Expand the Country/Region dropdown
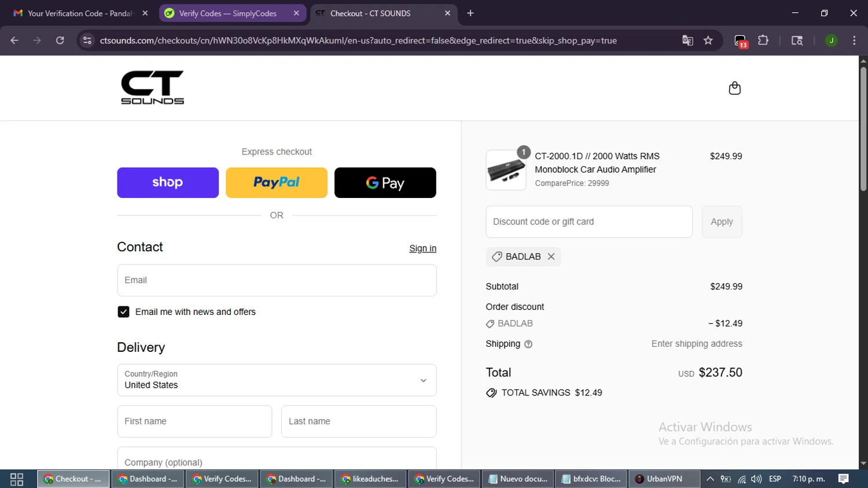 [277, 380]
